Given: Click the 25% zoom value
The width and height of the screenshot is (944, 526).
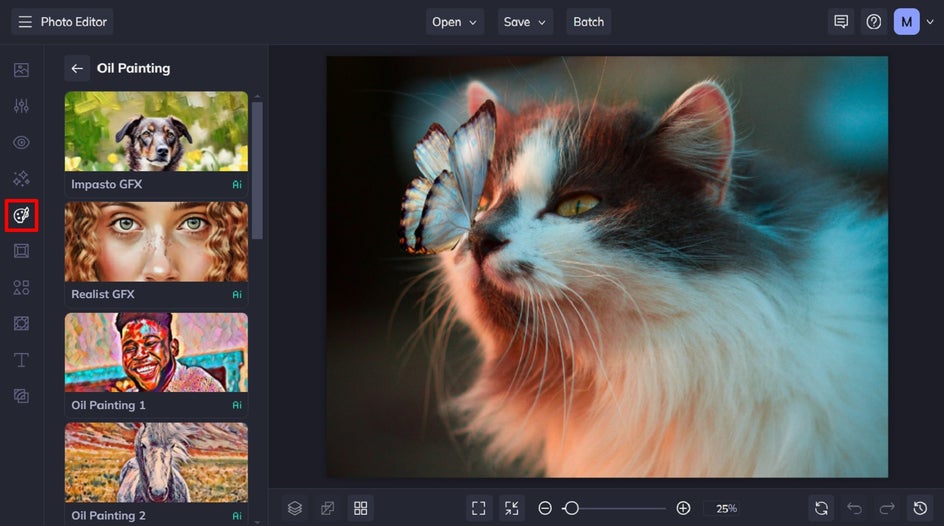Looking at the screenshot, I should click(x=727, y=509).
